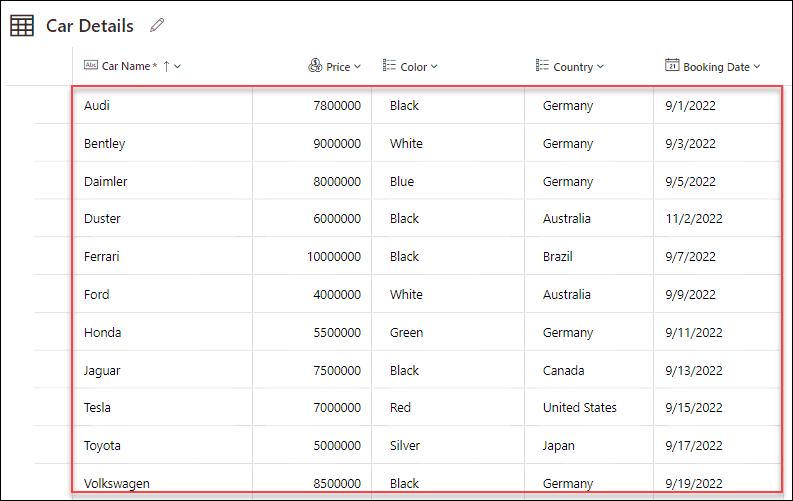Open the Car Name column dropdown chevron
The width and height of the screenshot is (793, 501).
(178, 66)
